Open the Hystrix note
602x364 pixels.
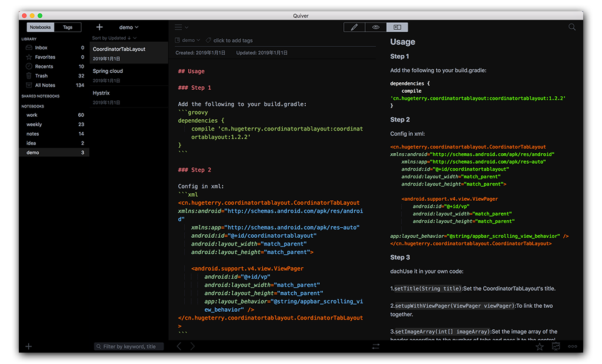point(129,97)
